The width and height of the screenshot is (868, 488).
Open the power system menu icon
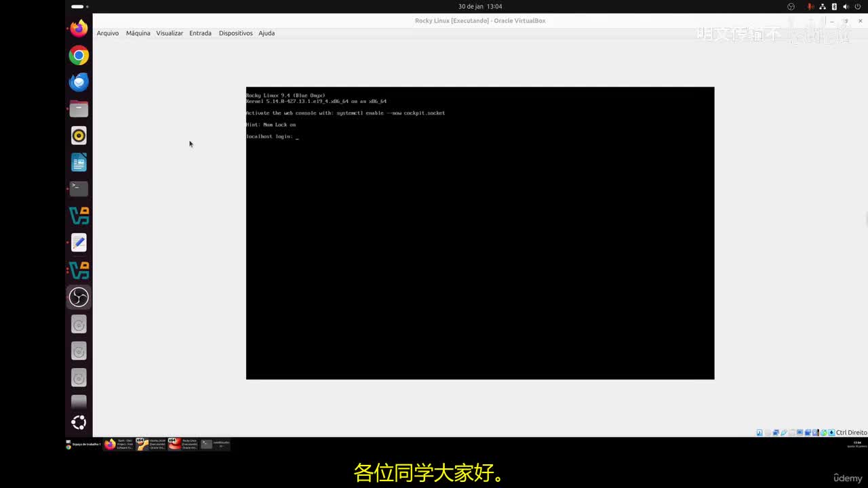[x=858, y=6]
